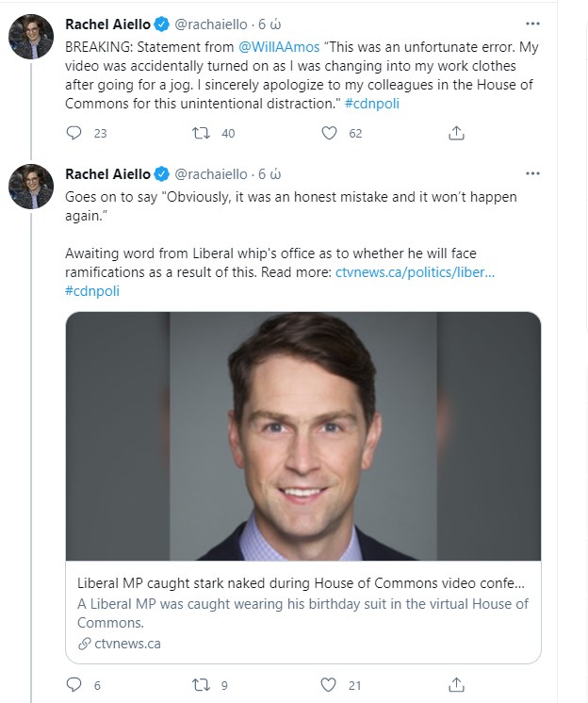
Task: Open the ctvnews.ca/politics article link
Action: coord(415,273)
